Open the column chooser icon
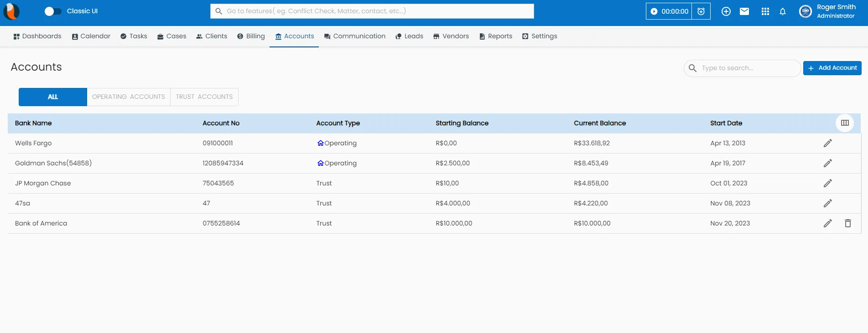 pyautogui.click(x=845, y=123)
